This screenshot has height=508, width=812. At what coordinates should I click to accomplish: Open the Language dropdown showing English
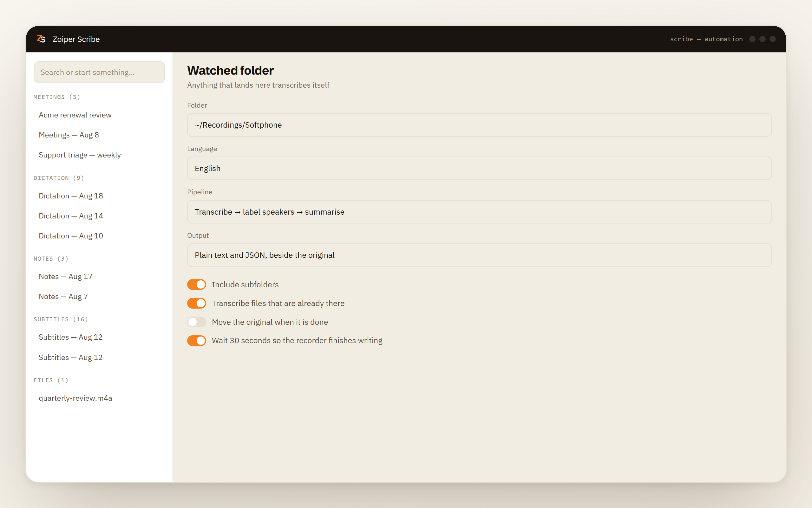click(x=479, y=168)
